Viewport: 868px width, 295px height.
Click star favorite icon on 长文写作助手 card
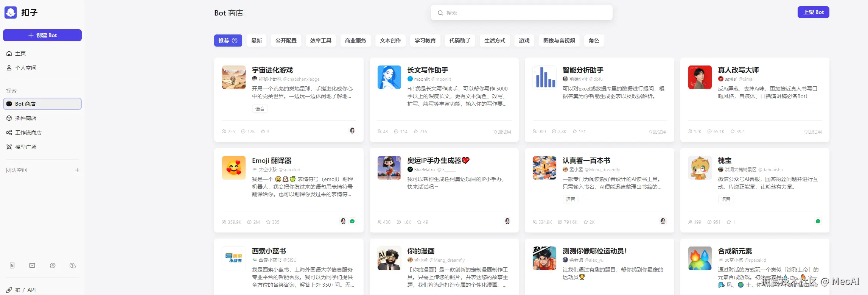(416, 132)
